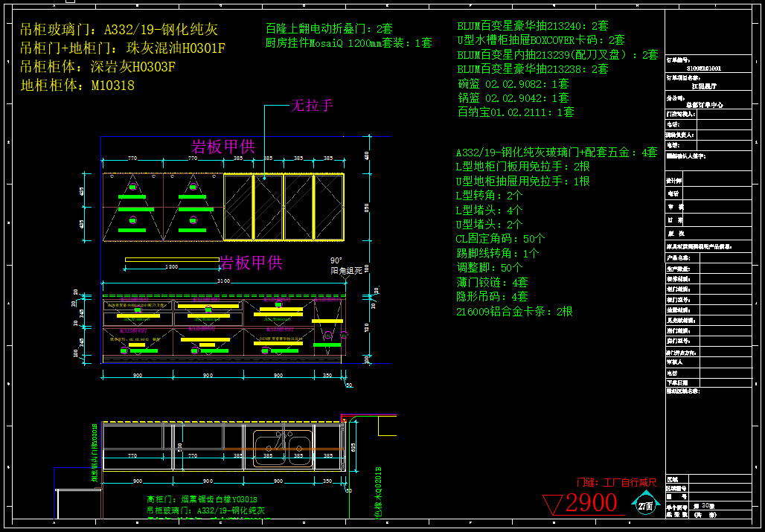Click the 1200 shelf dimension text
The height and width of the screenshot is (532, 765).
(170, 266)
